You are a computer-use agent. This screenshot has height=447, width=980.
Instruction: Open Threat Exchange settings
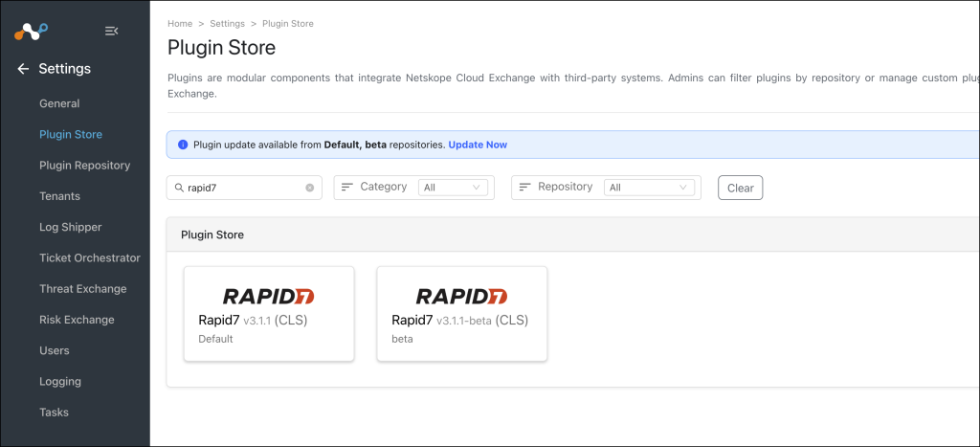83,289
